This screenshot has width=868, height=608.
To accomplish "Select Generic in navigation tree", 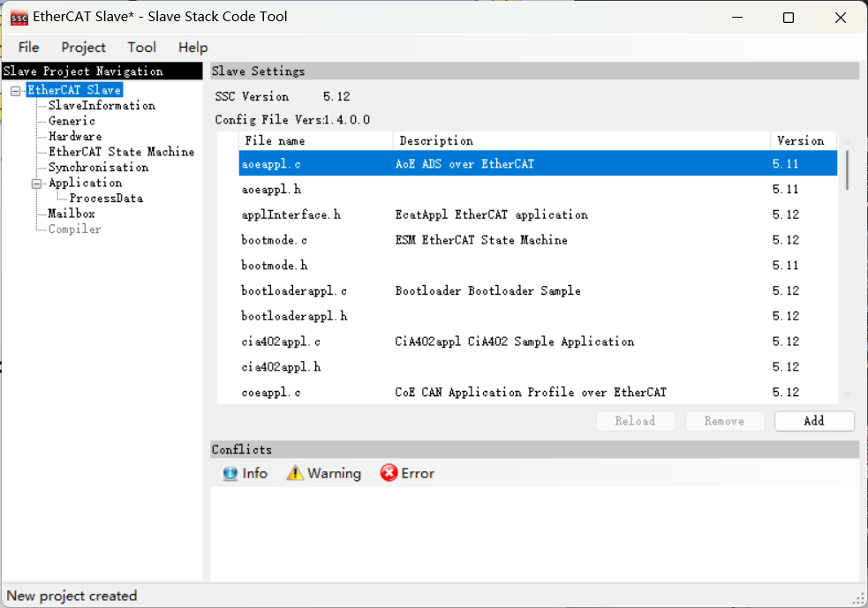I will (x=72, y=121).
